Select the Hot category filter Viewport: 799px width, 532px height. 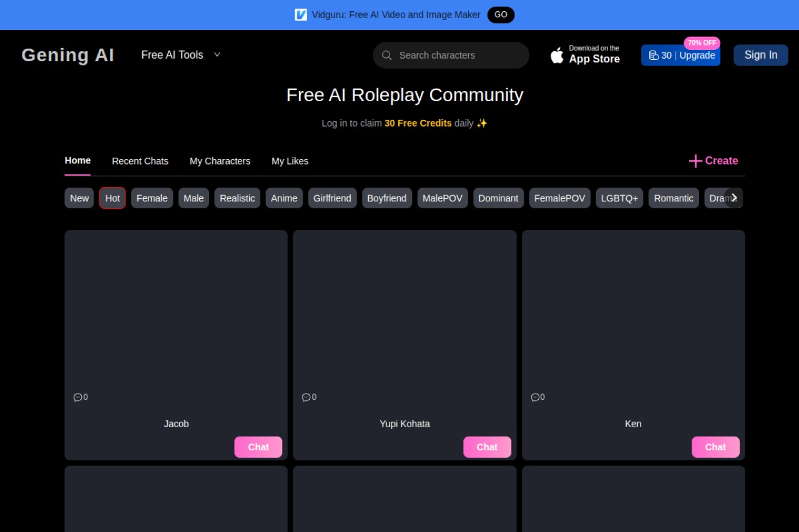(112, 198)
